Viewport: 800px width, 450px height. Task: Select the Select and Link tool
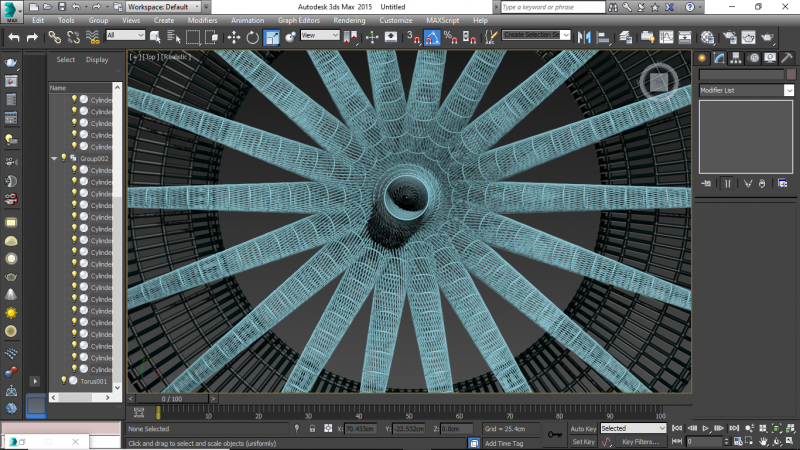[54, 37]
